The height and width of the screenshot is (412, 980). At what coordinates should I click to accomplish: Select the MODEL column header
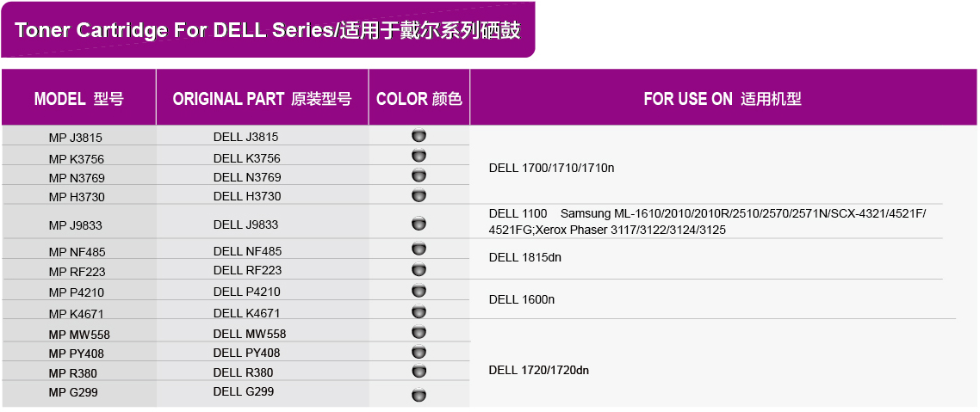coord(78,99)
